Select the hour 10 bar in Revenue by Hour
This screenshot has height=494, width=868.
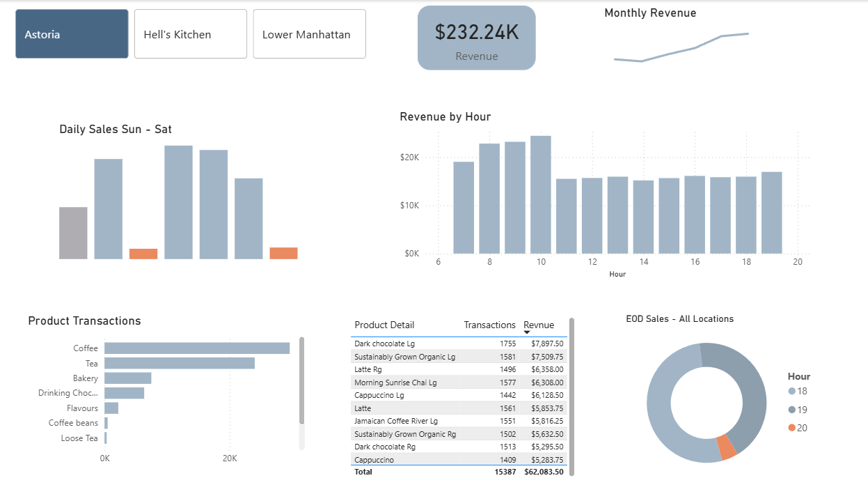click(541, 194)
